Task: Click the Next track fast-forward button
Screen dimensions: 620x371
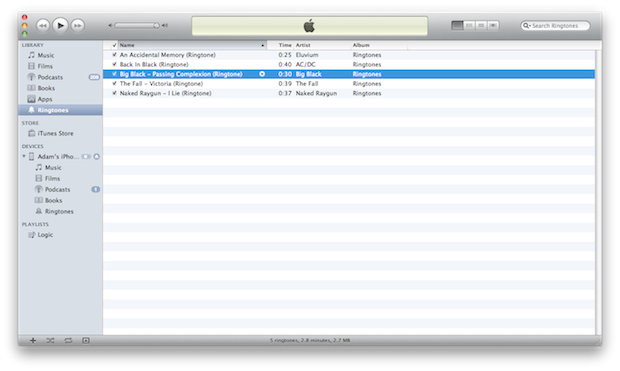Action: pos(78,26)
